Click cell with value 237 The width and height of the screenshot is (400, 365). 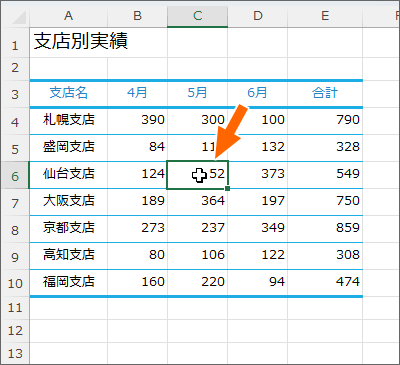(198, 229)
